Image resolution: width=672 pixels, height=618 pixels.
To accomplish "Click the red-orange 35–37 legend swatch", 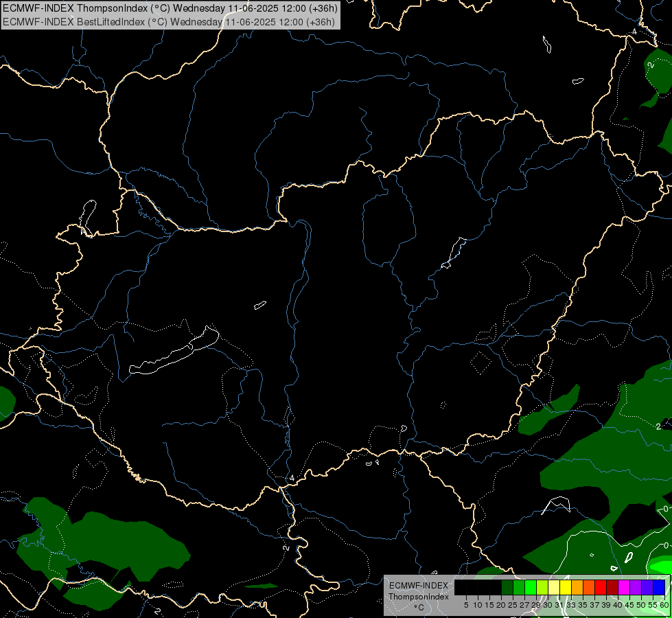I will coord(589,587).
